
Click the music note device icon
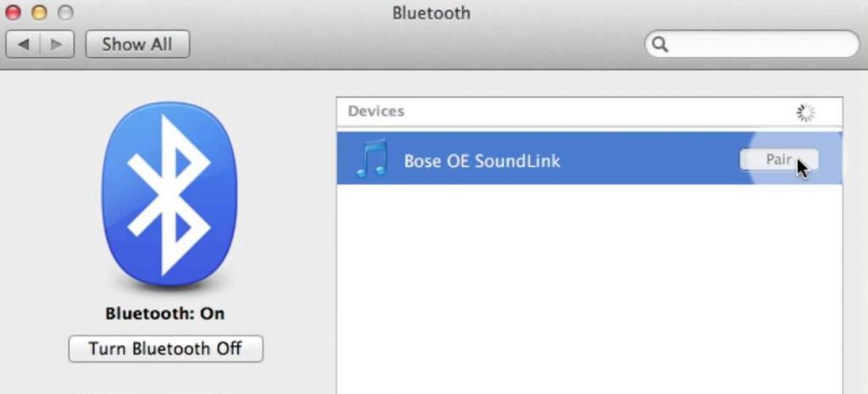[x=371, y=158]
